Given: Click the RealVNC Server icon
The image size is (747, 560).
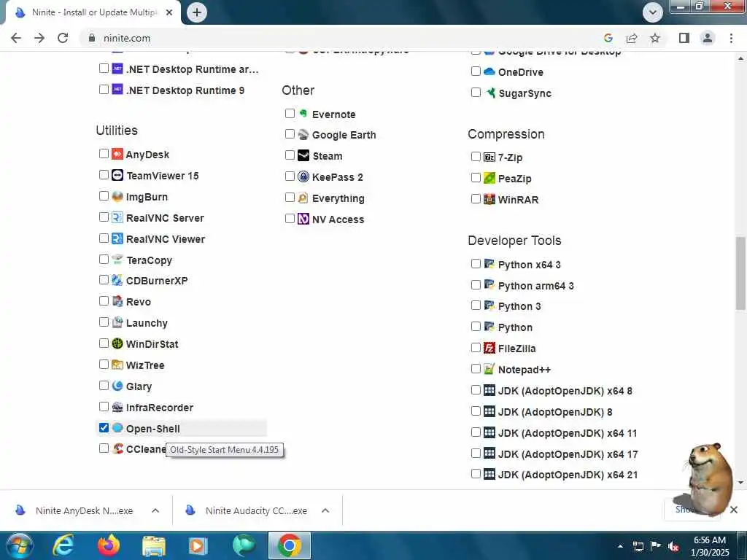Looking at the screenshot, I should coord(117,217).
